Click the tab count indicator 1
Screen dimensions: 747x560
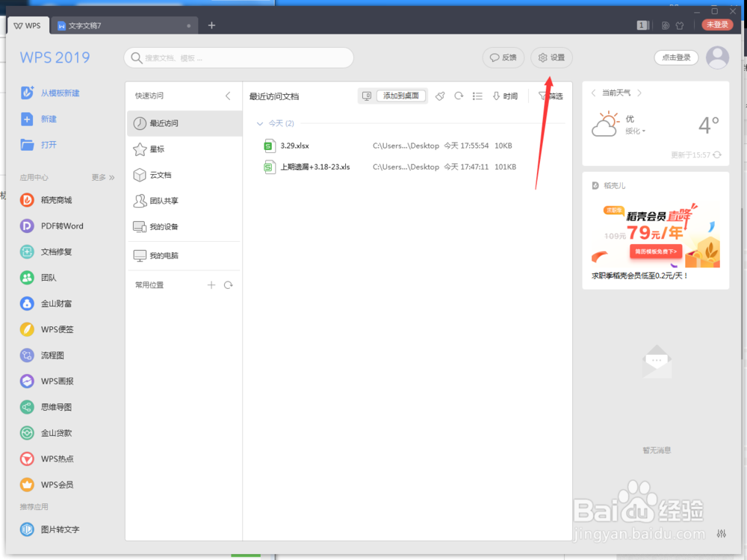(642, 25)
